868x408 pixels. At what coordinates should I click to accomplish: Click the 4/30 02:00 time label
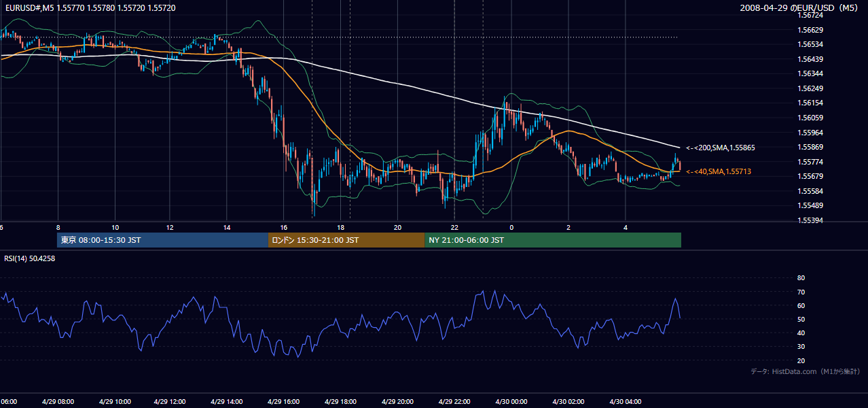pyautogui.click(x=568, y=401)
